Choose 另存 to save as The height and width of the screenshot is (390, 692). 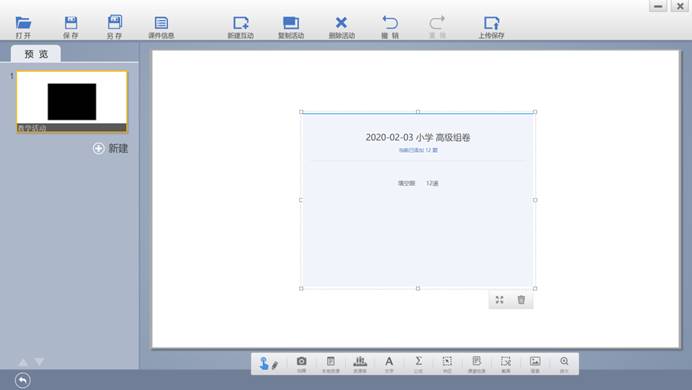[x=115, y=27]
